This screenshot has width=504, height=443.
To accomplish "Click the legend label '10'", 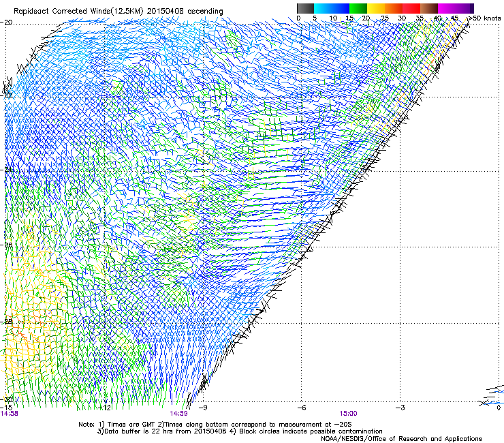I will pos(333,18).
